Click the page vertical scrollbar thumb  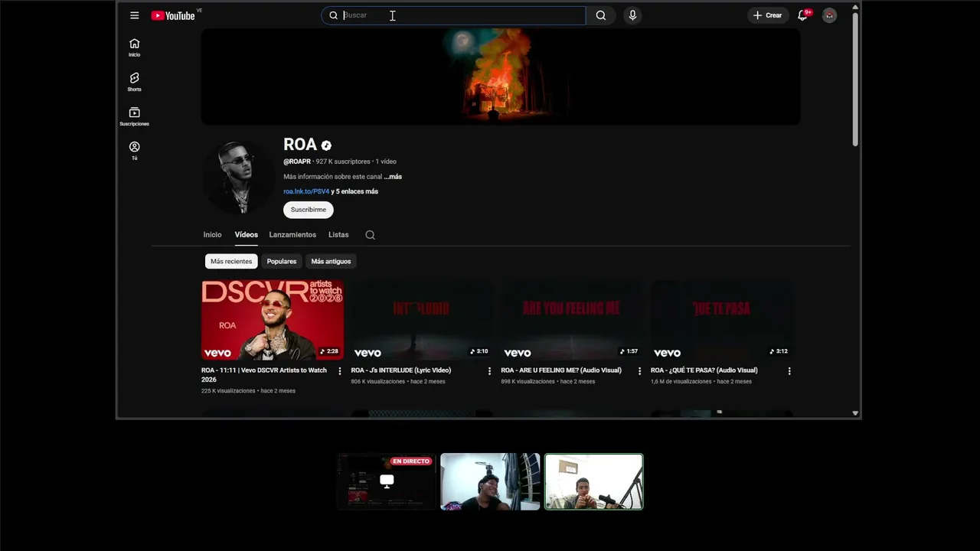(855, 78)
